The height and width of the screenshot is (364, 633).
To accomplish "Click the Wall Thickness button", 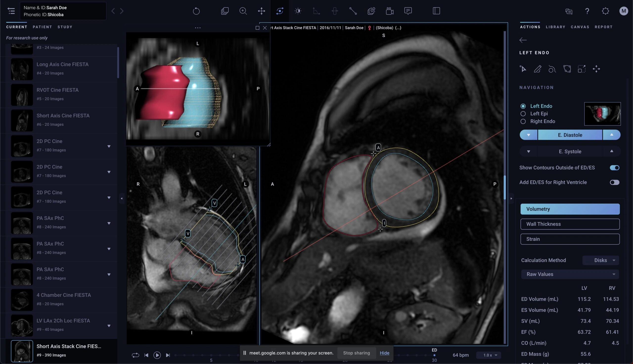I will tap(570, 224).
